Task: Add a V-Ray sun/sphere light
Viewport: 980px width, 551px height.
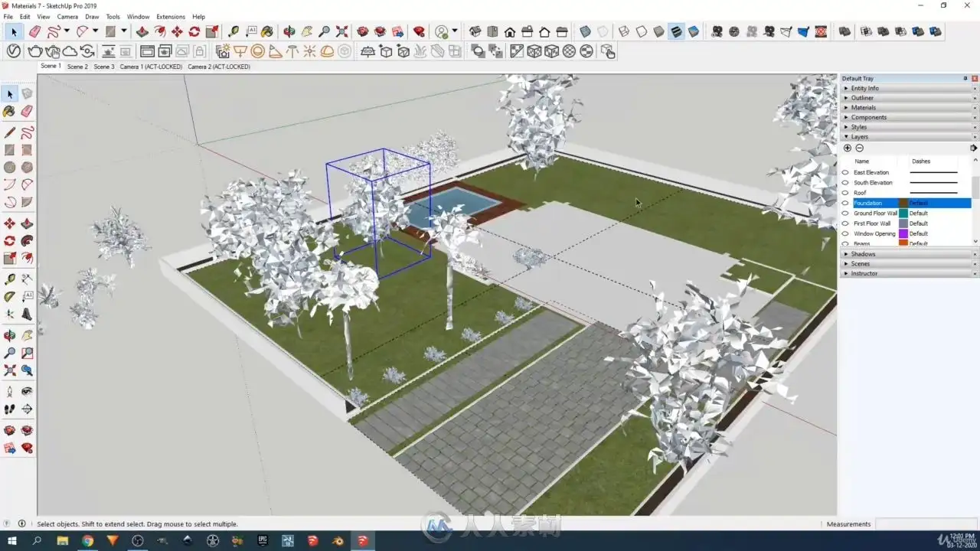Action: pos(258,51)
